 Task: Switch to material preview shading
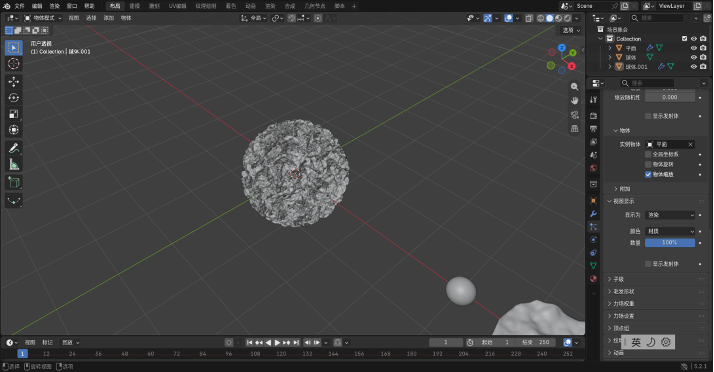[559, 18]
